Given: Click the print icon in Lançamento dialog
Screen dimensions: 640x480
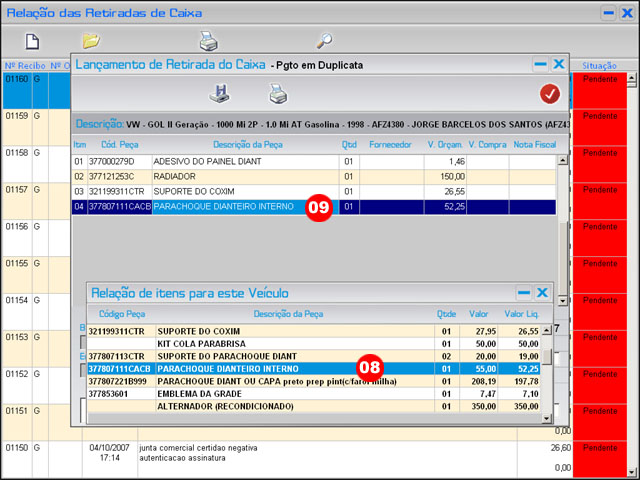Looking at the screenshot, I should point(278,94).
